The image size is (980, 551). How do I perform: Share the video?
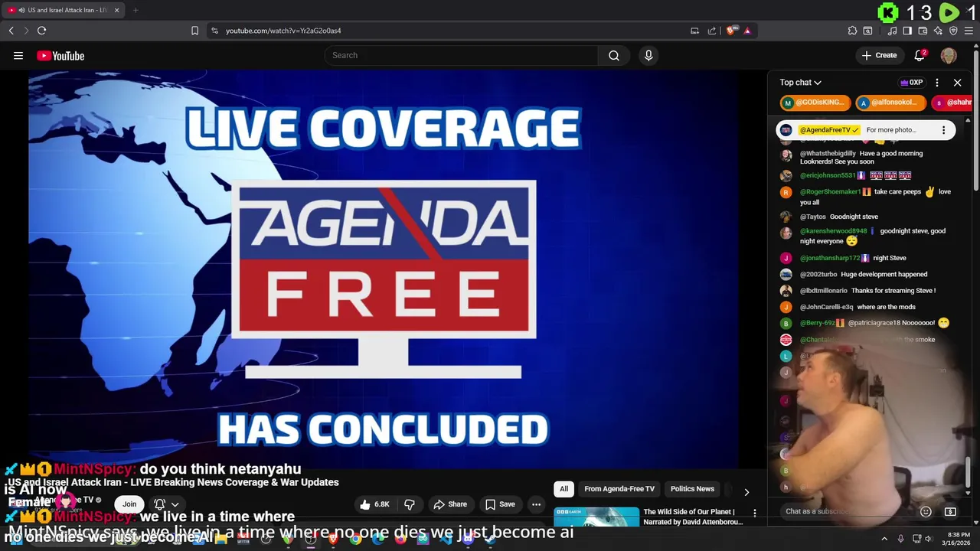click(x=450, y=504)
